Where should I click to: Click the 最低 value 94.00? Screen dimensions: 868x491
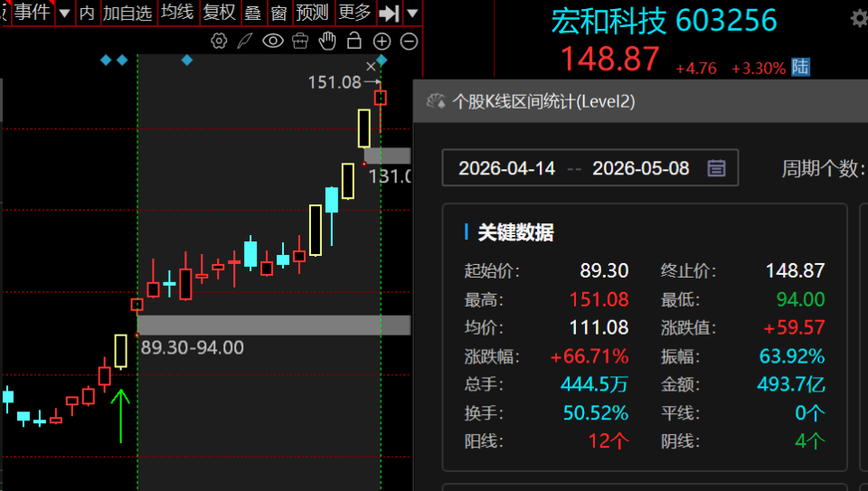800,299
